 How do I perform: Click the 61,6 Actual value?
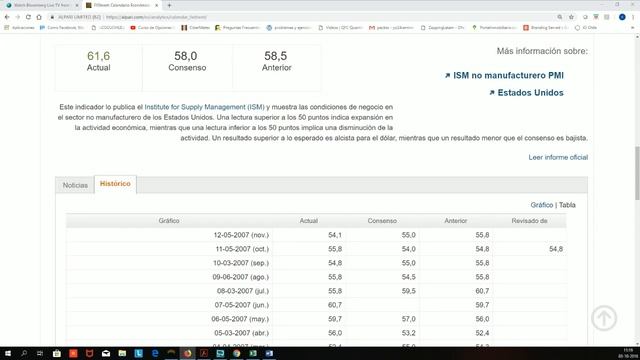(x=98, y=56)
